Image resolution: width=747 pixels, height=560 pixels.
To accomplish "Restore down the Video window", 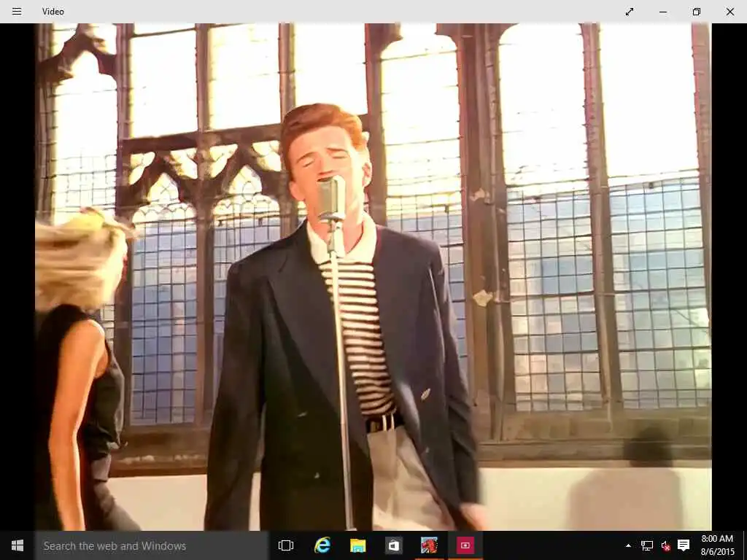I will (697, 12).
